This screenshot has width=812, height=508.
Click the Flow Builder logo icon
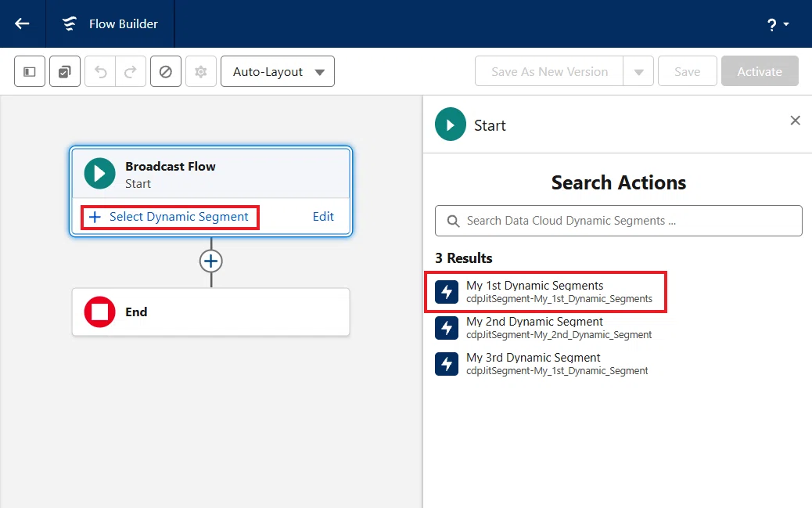(x=70, y=23)
